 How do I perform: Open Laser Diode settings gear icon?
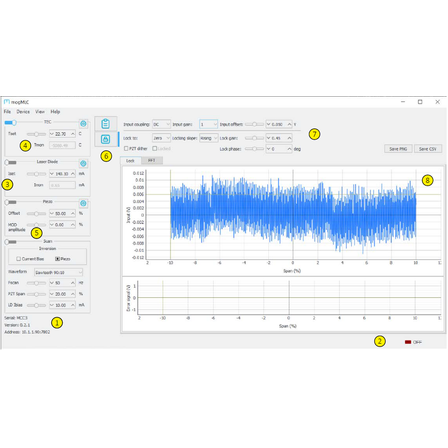point(83,163)
